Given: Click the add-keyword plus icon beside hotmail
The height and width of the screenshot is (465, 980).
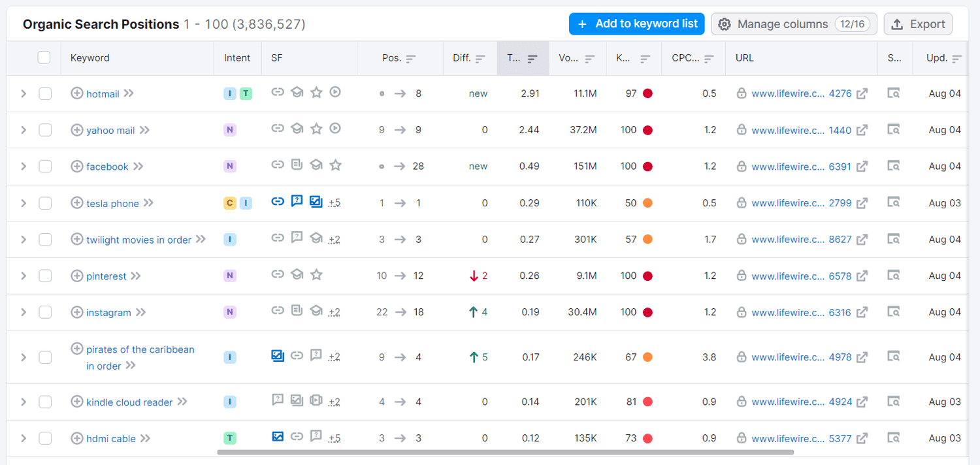Looking at the screenshot, I should pos(77,93).
